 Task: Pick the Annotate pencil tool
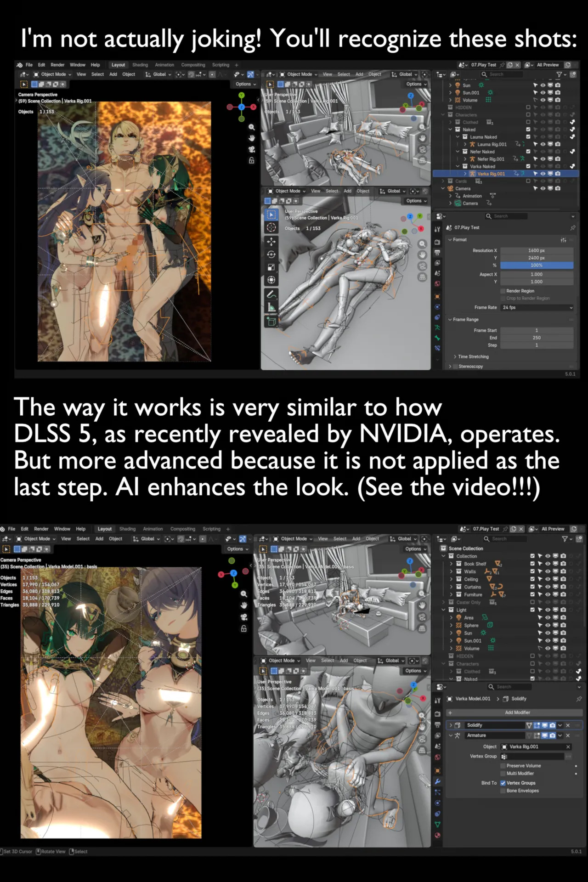tap(271, 294)
